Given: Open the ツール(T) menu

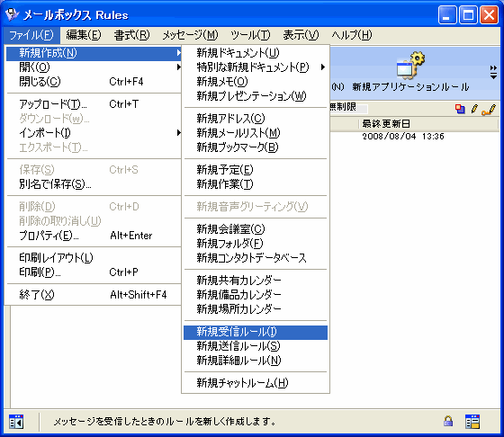Looking at the screenshot, I should coord(250,35).
